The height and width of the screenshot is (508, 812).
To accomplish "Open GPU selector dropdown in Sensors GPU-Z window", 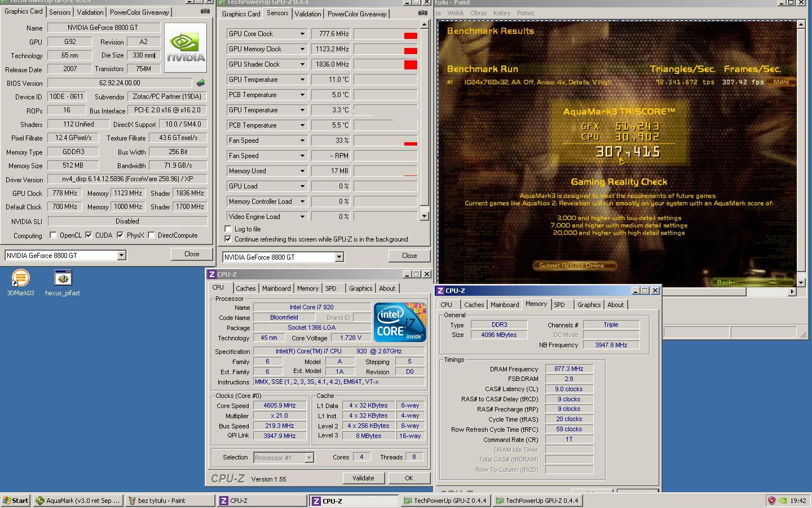I will click(x=339, y=257).
